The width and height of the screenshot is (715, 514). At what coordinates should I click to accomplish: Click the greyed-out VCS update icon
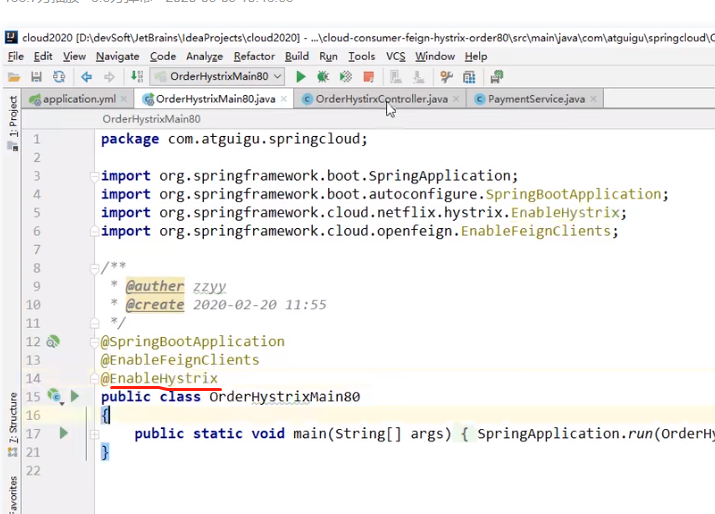pyautogui.click(x=395, y=77)
